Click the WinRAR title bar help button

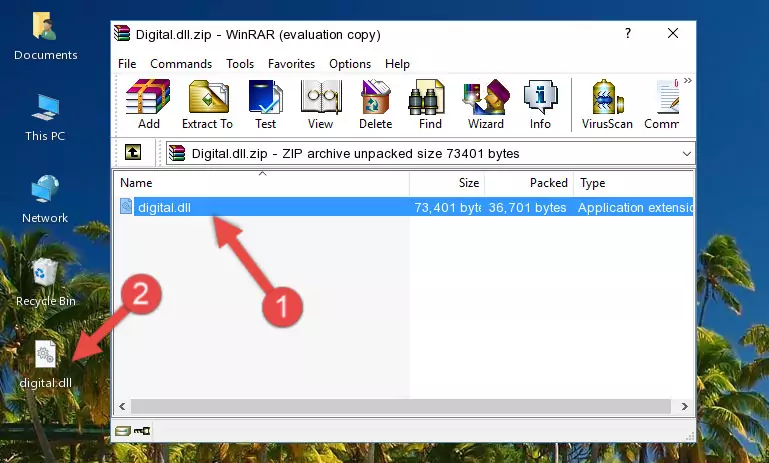[x=628, y=33]
